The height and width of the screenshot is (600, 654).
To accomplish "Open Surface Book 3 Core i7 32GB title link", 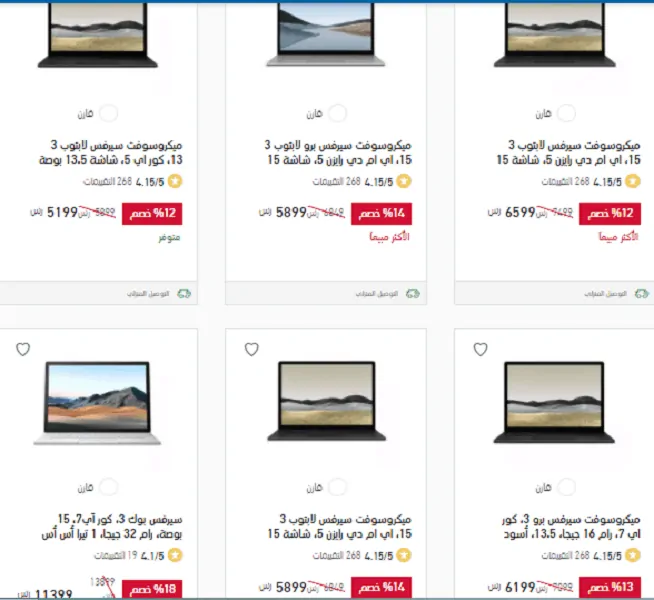I will coord(112,526).
